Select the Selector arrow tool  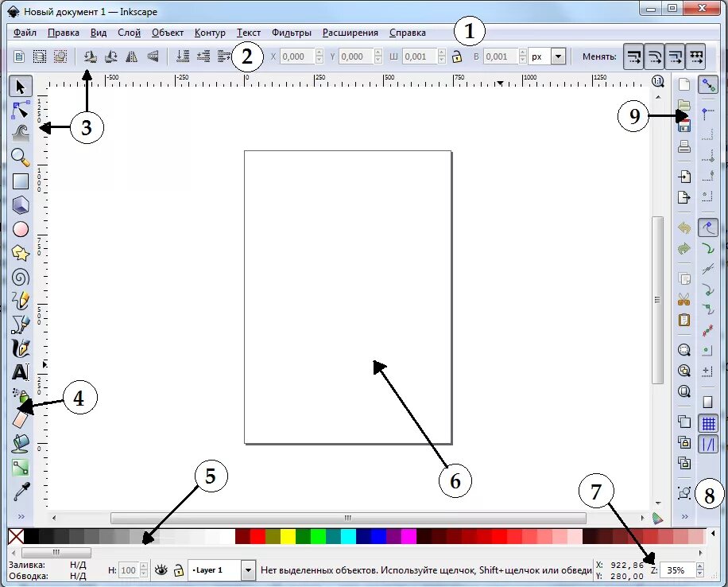coord(21,87)
